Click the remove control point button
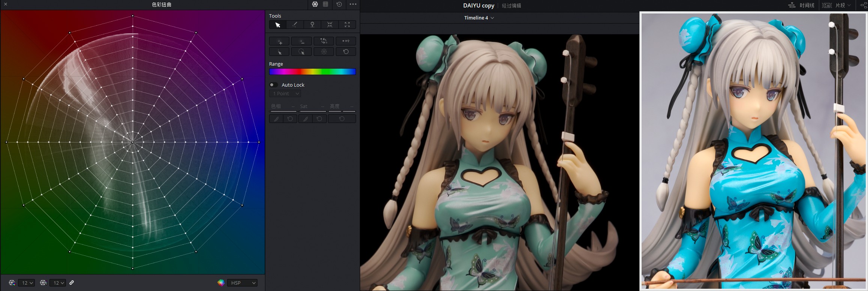868x291 pixels. 301,41
